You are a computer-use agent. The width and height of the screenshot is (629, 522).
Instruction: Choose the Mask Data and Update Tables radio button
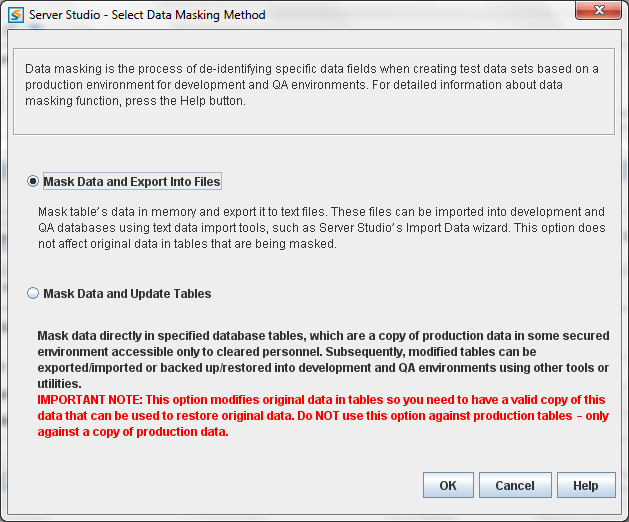pyautogui.click(x=34, y=294)
